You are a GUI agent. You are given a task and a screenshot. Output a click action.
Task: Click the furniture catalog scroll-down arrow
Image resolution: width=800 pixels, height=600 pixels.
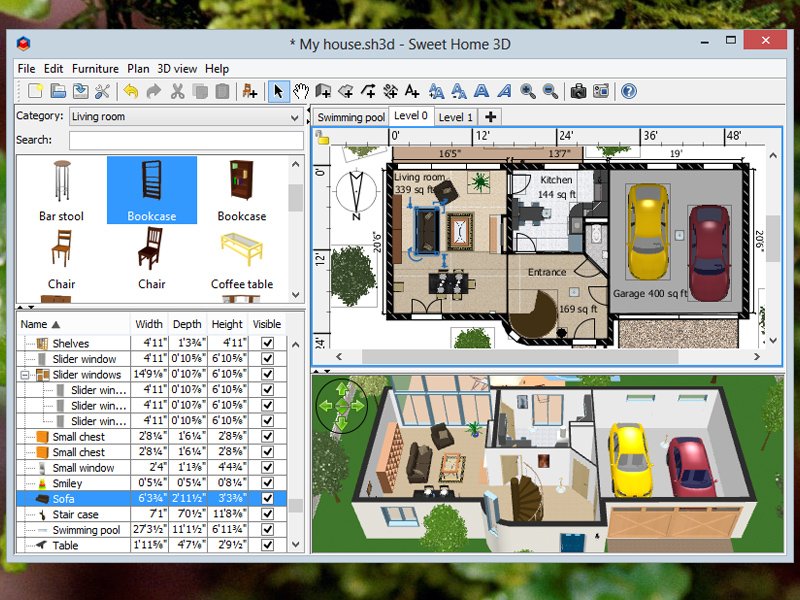click(x=295, y=294)
